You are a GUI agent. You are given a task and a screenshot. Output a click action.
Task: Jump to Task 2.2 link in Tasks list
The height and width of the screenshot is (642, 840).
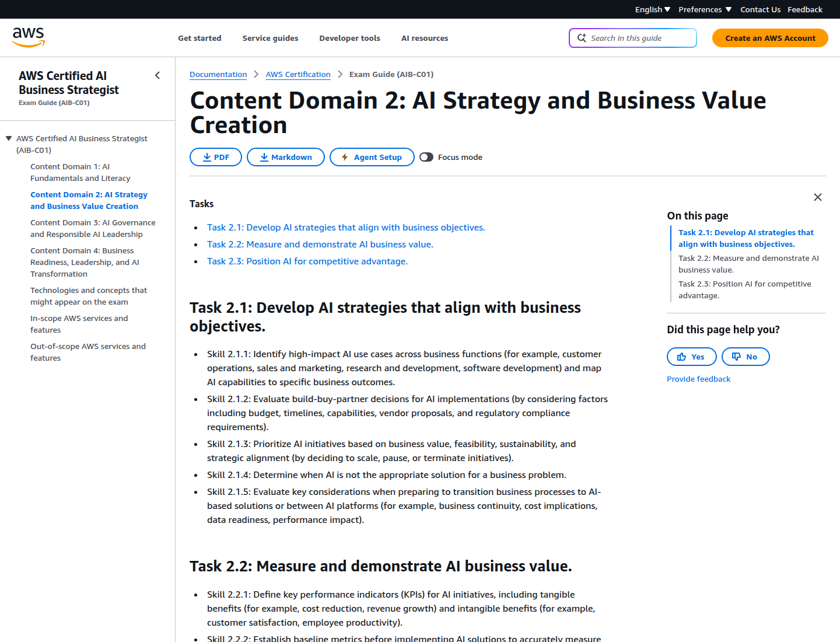click(x=320, y=245)
